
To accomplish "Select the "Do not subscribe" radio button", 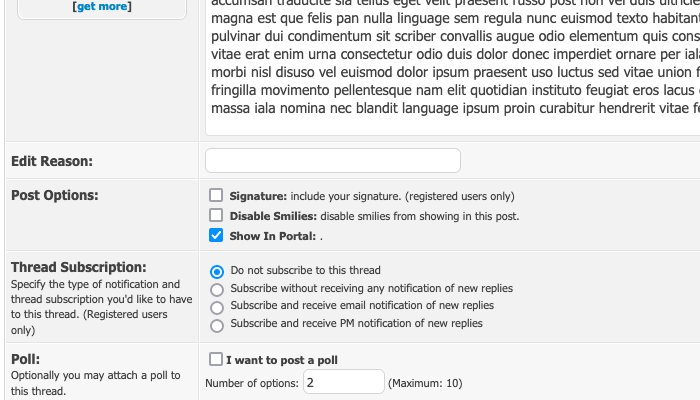I will tap(217, 271).
